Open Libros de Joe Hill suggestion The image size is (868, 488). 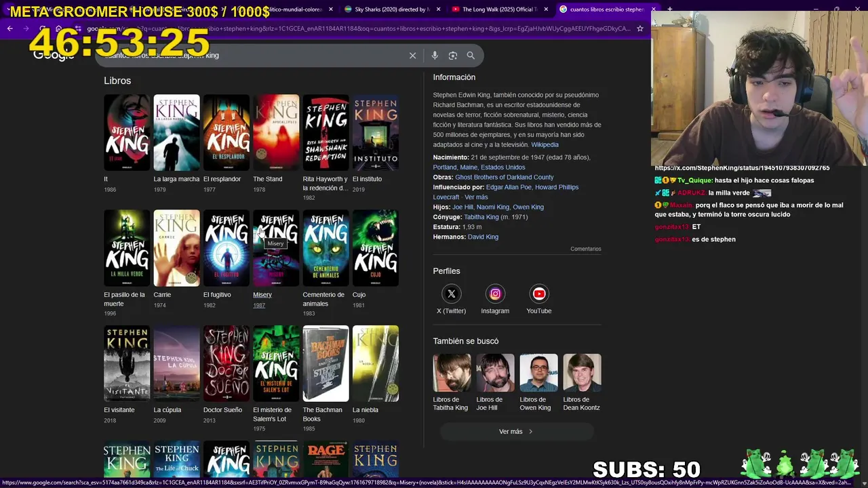[495, 383]
